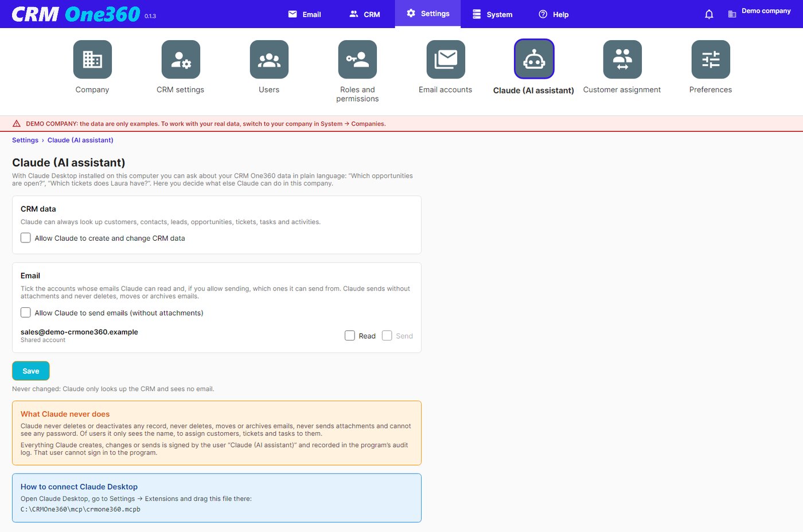Click the Demo company building icon

coord(732,14)
